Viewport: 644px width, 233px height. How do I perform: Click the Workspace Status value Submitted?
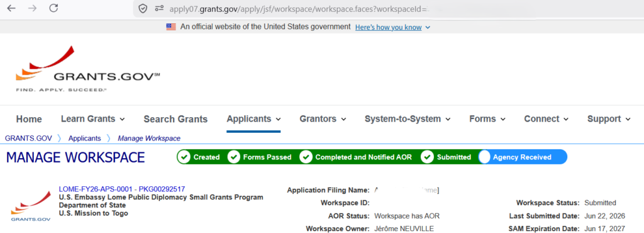tap(600, 203)
